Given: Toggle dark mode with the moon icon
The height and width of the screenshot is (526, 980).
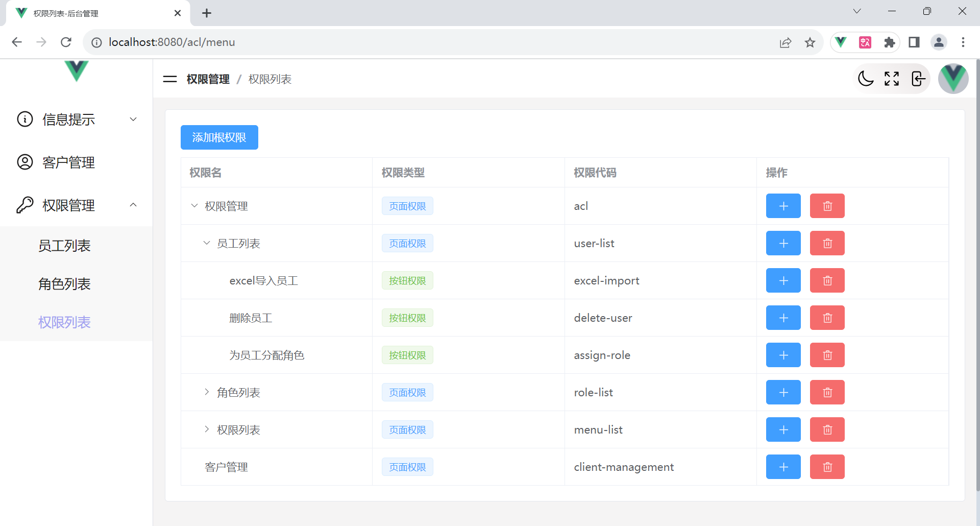Looking at the screenshot, I should point(866,79).
